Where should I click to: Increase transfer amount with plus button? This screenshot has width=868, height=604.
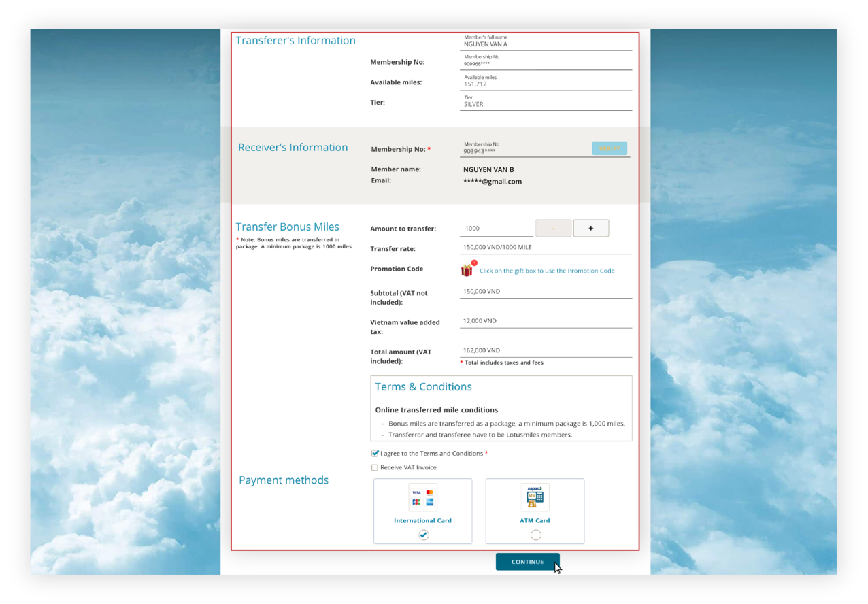tap(590, 228)
